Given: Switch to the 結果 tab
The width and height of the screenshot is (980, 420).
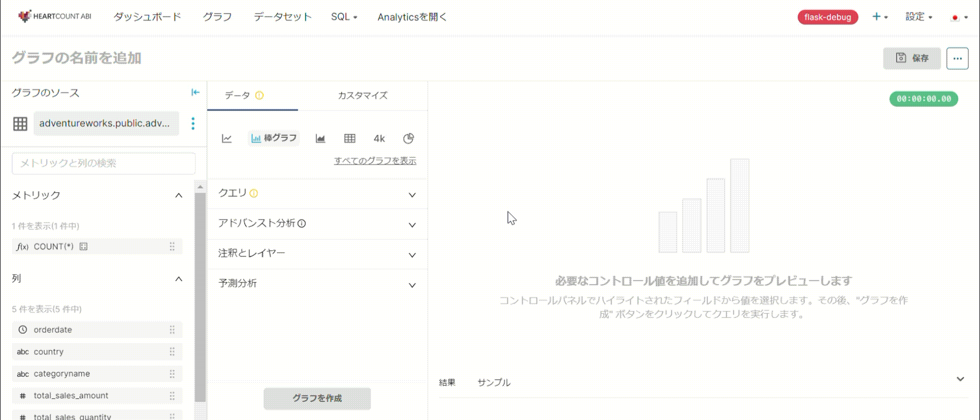Looking at the screenshot, I should [447, 382].
